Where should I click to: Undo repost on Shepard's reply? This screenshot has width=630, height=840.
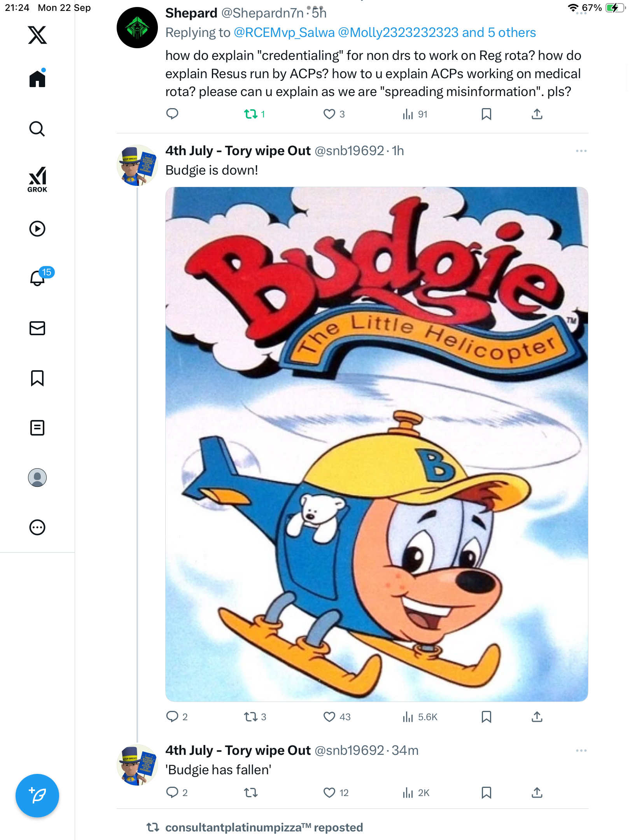coord(251,114)
